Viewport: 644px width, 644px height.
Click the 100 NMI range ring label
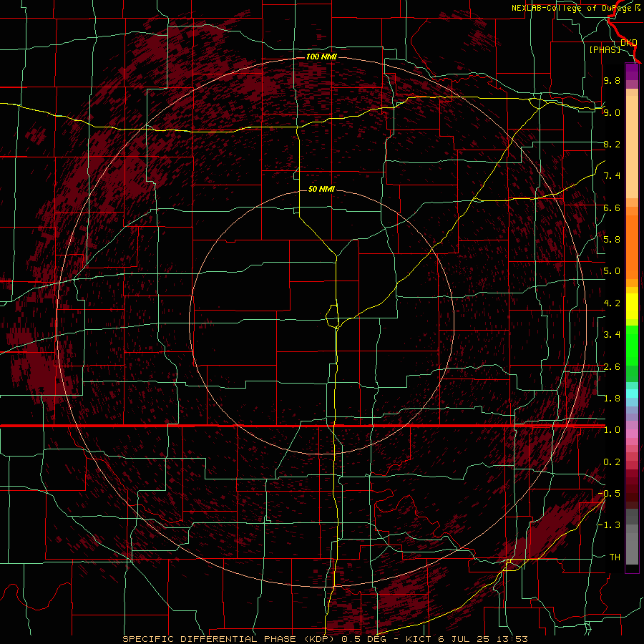[321, 57]
